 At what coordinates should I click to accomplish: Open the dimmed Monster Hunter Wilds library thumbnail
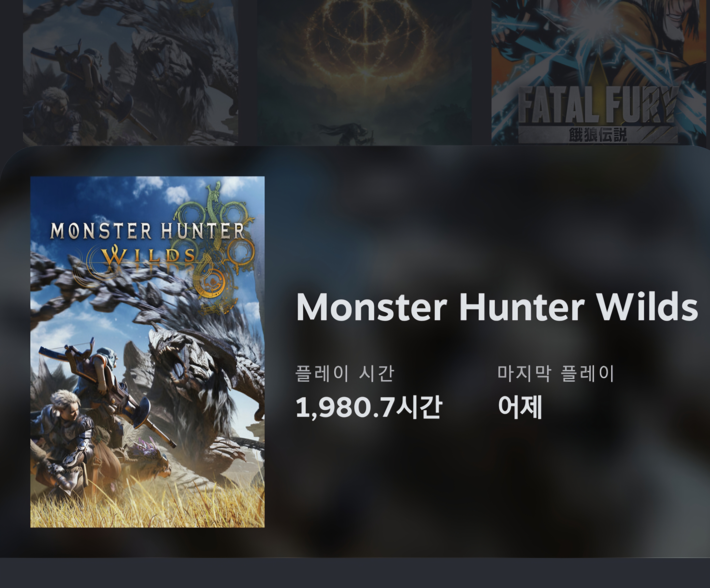(x=130, y=72)
